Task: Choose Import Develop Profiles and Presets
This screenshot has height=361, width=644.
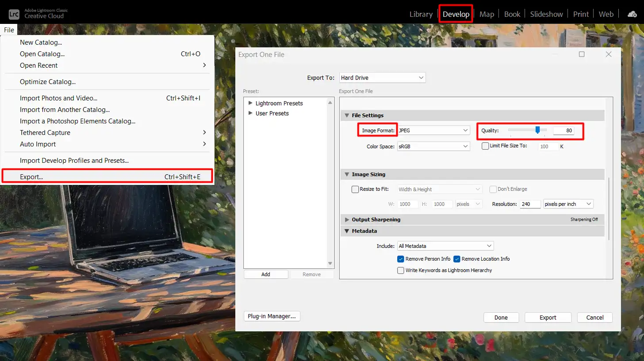Action: coord(107,161)
